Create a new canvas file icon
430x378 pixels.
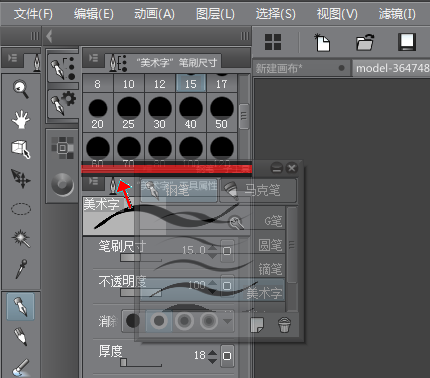pyautogui.click(x=322, y=42)
